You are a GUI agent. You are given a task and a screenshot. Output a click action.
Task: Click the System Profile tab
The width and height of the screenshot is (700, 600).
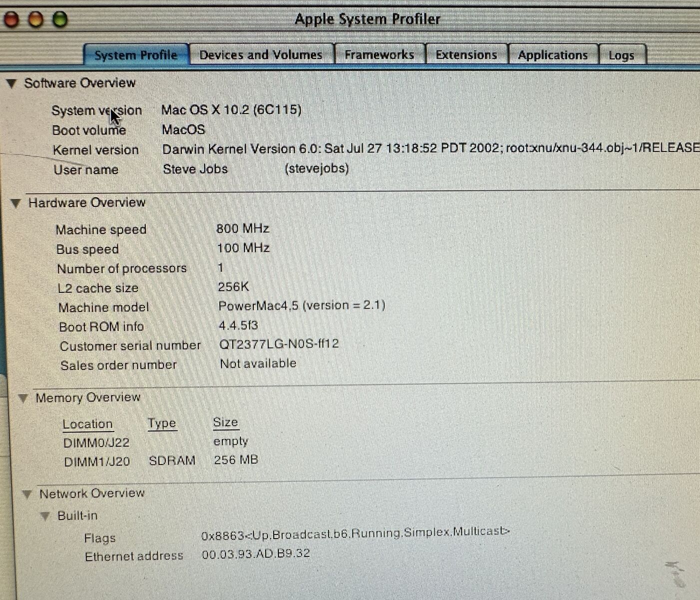[136, 54]
